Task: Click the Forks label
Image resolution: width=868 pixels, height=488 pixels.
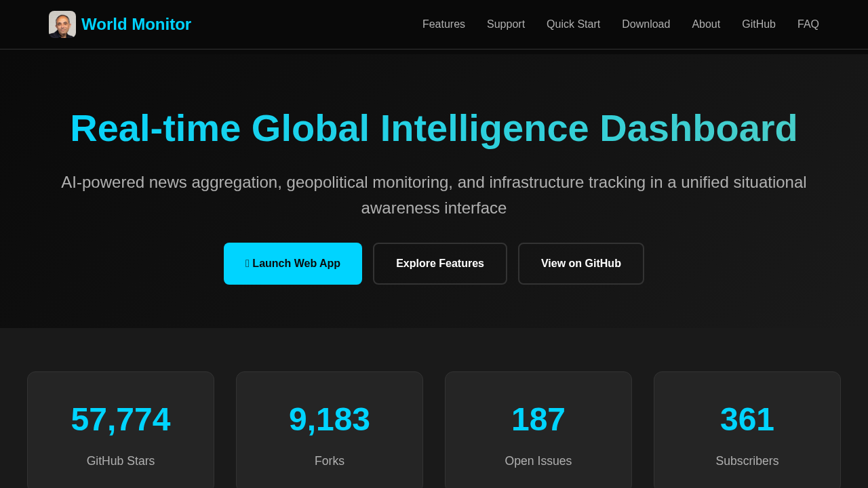Action: point(330,461)
